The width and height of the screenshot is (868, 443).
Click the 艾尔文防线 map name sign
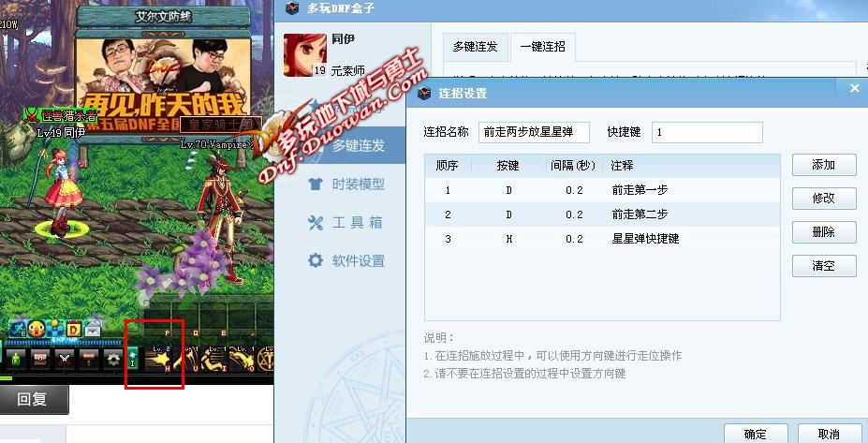pyautogui.click(x=164, y=17)
